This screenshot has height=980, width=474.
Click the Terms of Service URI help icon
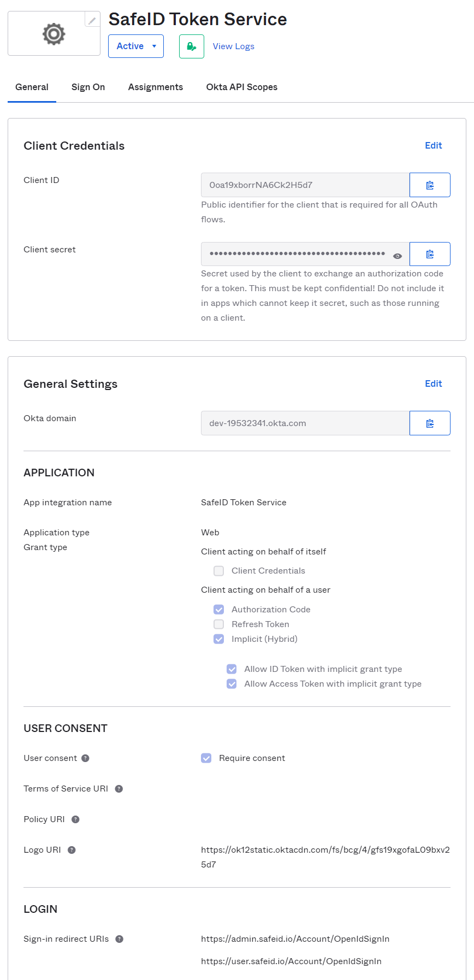click(119, 789)
